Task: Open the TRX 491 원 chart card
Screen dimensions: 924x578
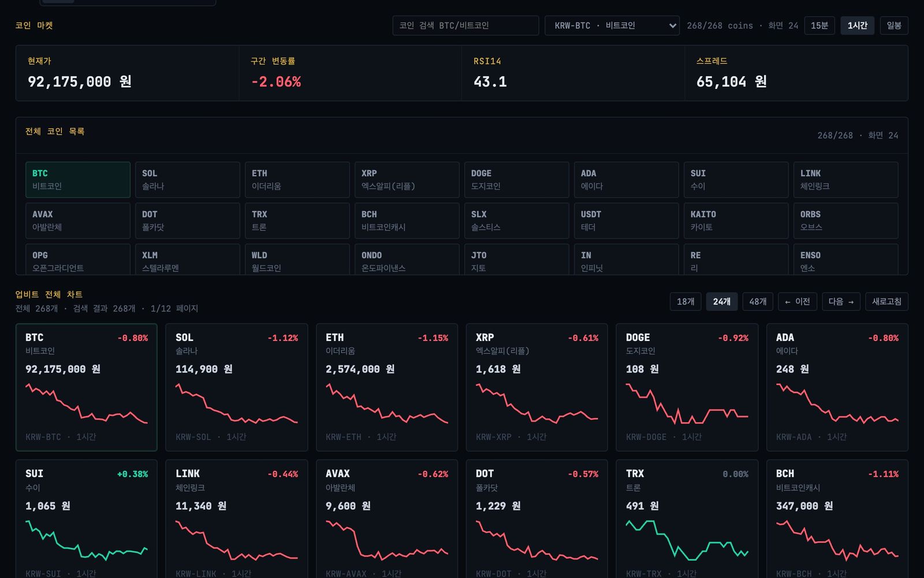Action: click(x=687, y=519)
